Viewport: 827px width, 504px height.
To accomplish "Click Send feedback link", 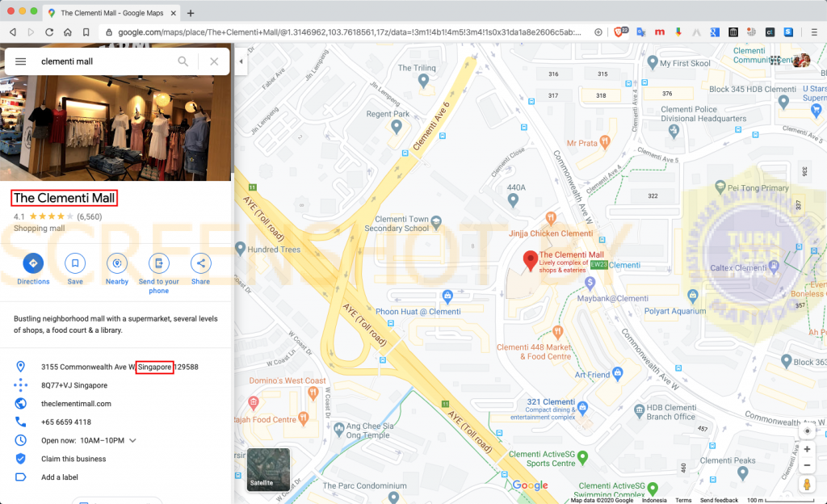I will (719, 500).
